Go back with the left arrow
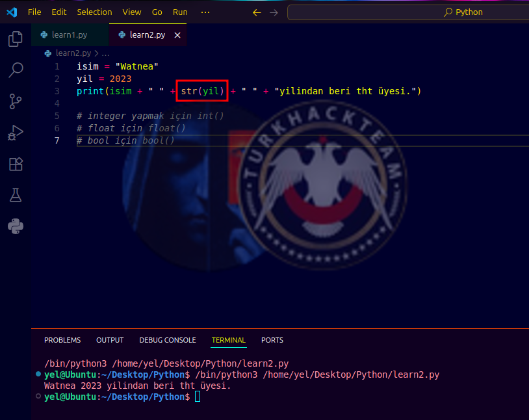Image resolution: width=529 pixels, height=420 pixels. click(257, 12)
